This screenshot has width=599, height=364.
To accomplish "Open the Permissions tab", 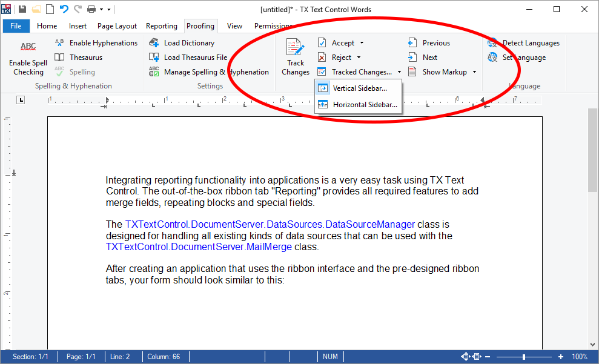I will click(274, 25).
